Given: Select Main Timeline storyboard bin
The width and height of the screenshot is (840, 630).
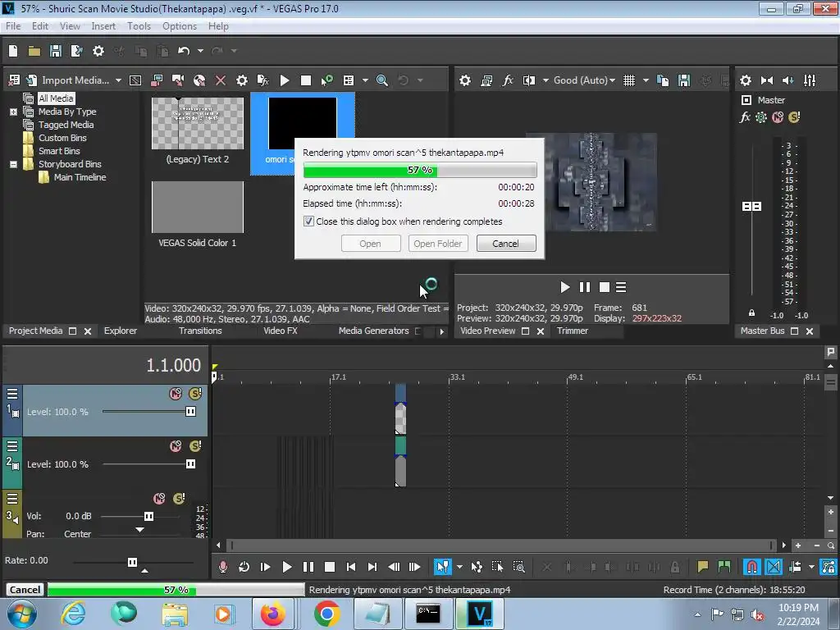Looking at the screenshot, I should [x=80, y=177].
